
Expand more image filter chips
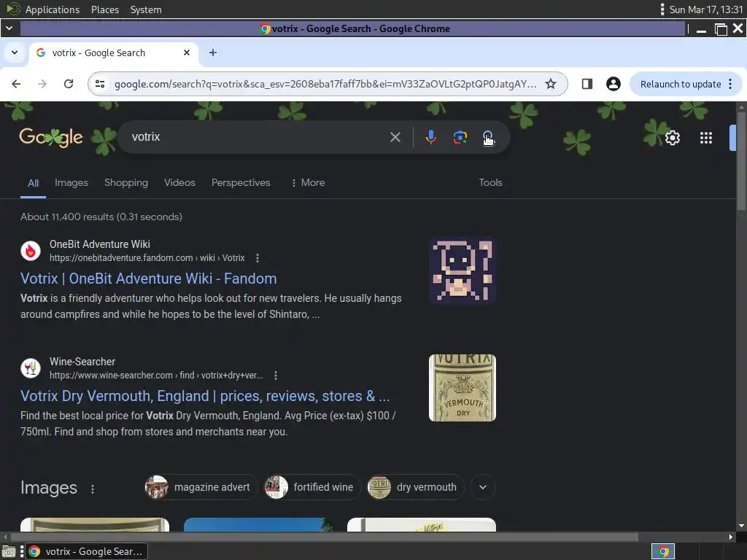(483, 487)
